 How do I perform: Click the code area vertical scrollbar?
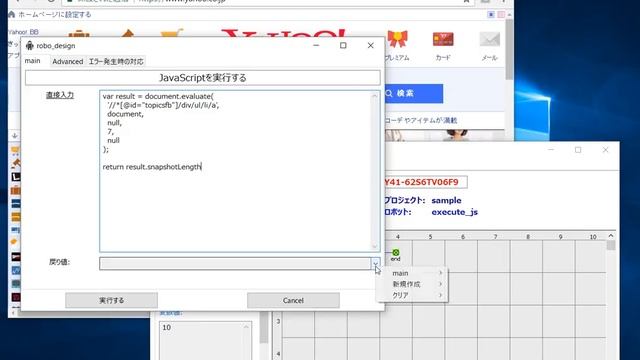[x=374, y=171]
